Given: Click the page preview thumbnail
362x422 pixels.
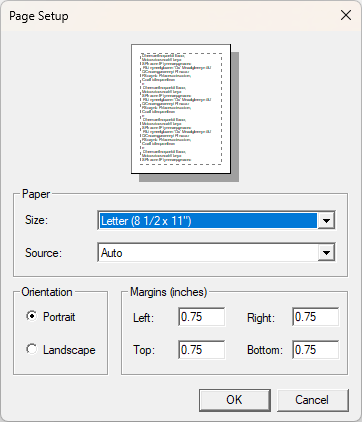Looking at the screenshot, I should coord(181,109).
